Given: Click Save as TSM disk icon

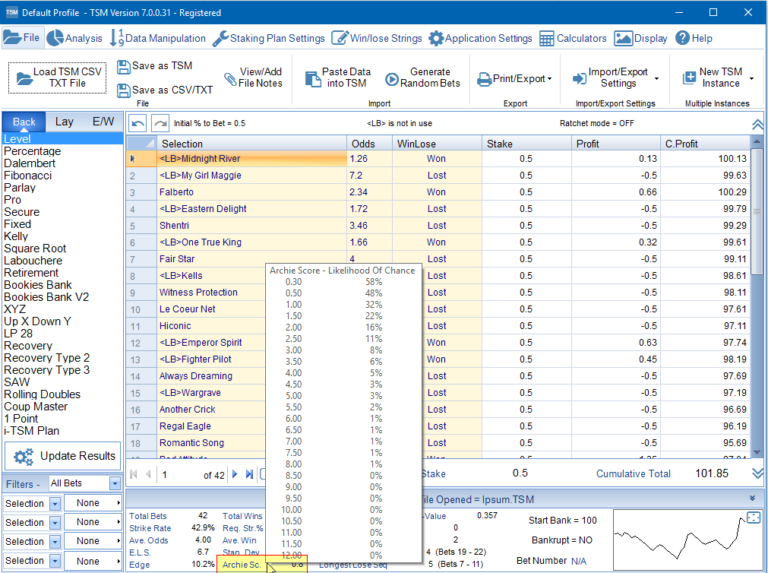Looking at the screenshot, I should [x=124, y=67].
